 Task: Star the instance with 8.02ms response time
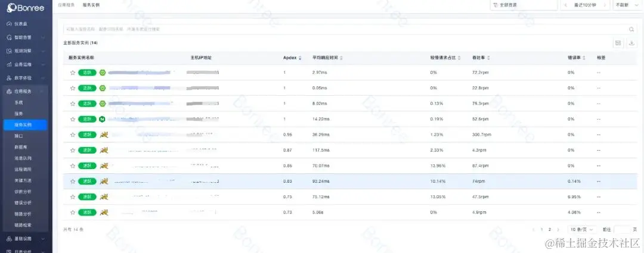point(73,104)
